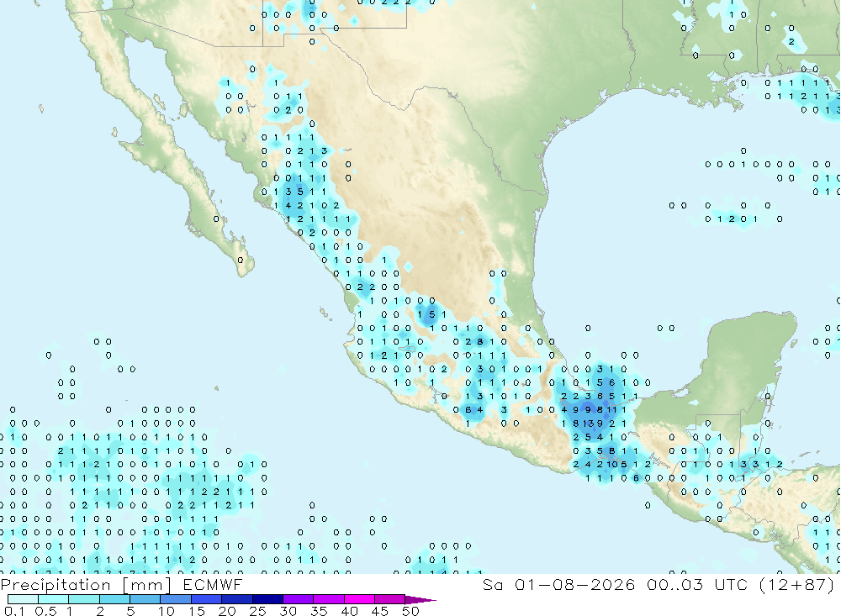Click the "00..03 UTC" time text

coord(697,584)
